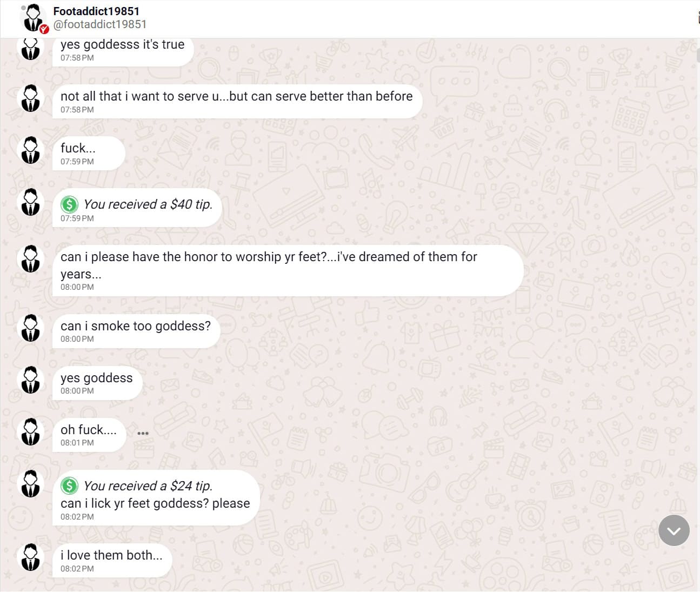Image resolution: width=700 pixels, height=592 pixels.
Task: Click avatar next to 'fuck...' message
Action: [x=31, y=150]
